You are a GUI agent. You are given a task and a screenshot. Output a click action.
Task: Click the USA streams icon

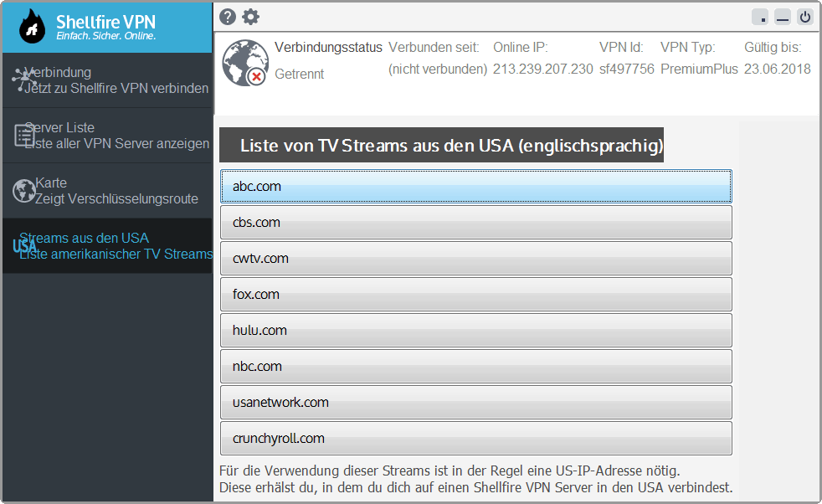pyautogui.click(x=24, y=246)
